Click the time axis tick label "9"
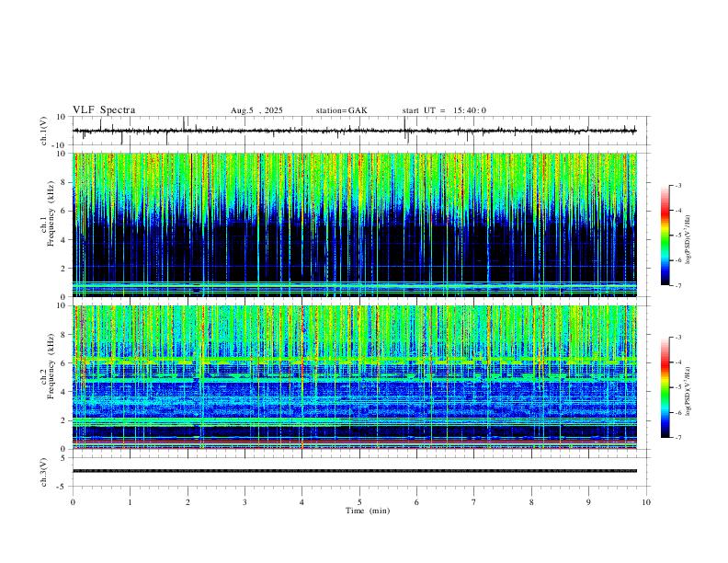This screenshot has width=728, height=563. click(588, 502)
